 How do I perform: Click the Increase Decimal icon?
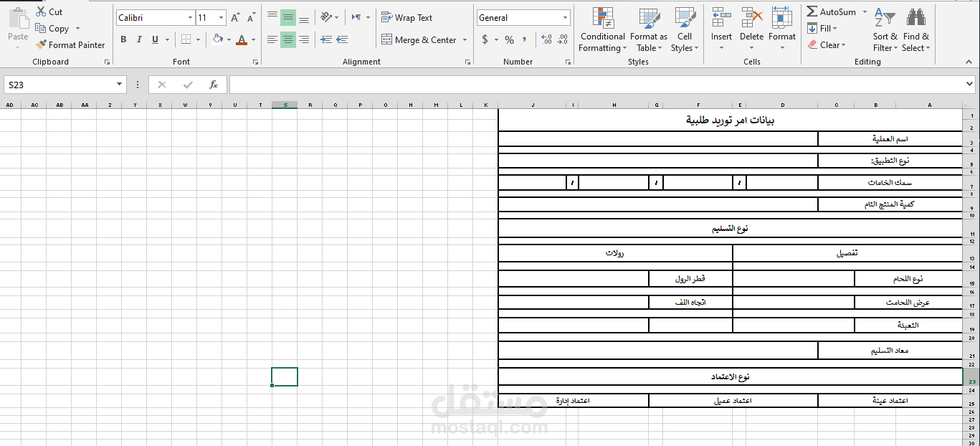pos(547,39)
